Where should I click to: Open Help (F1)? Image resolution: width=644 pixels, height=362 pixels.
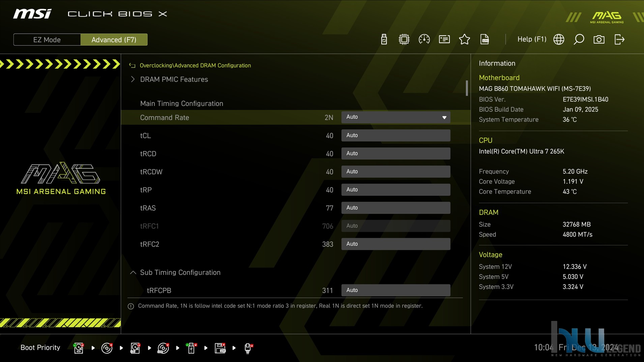coord(532,39)
